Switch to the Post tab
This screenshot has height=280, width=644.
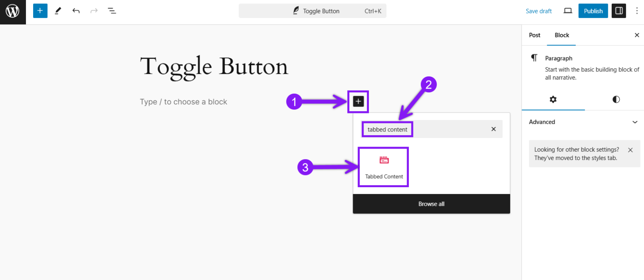tap(534, 35)
